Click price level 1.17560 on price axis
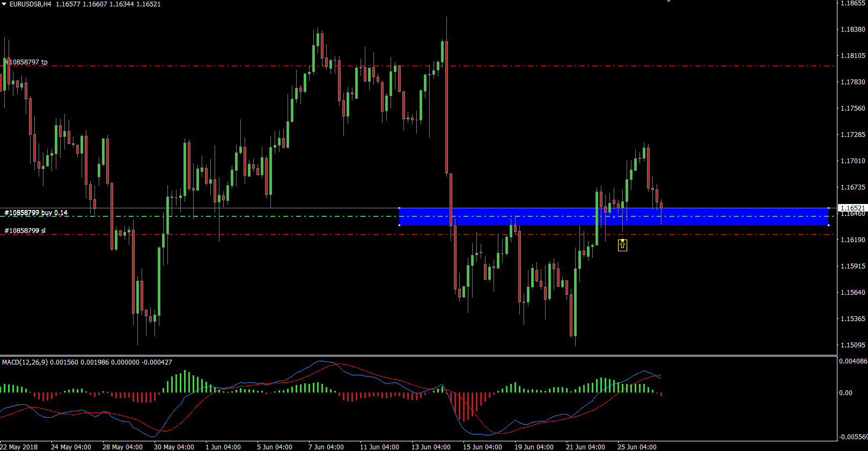 (x=852, y=108)
